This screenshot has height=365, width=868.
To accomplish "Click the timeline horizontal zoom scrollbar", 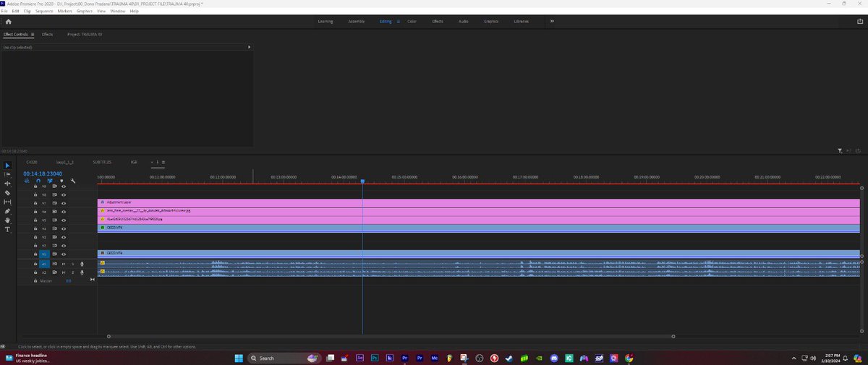I will 391,336.
